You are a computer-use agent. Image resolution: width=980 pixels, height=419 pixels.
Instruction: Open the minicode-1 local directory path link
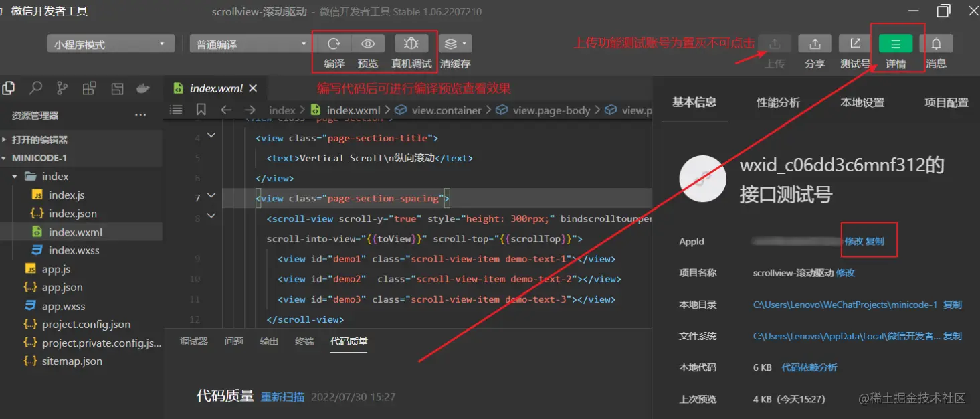pyautogui.click(x=845, y=305)
